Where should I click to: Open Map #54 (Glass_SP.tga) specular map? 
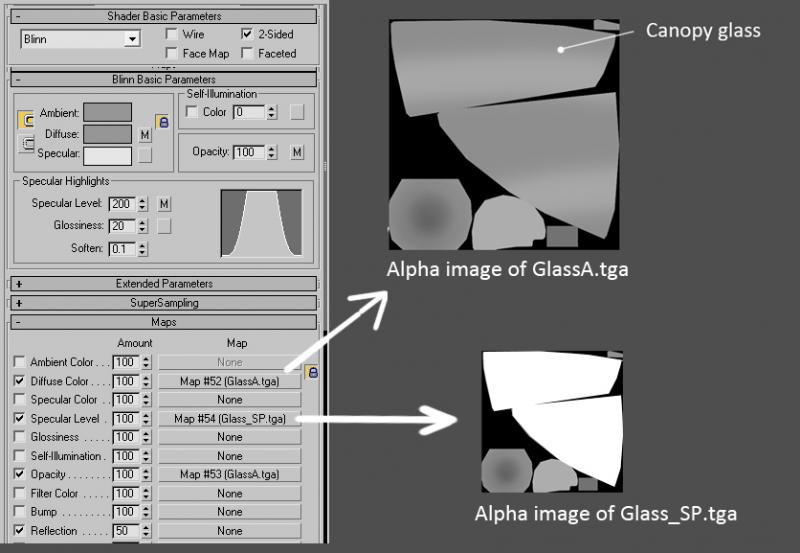230,419
